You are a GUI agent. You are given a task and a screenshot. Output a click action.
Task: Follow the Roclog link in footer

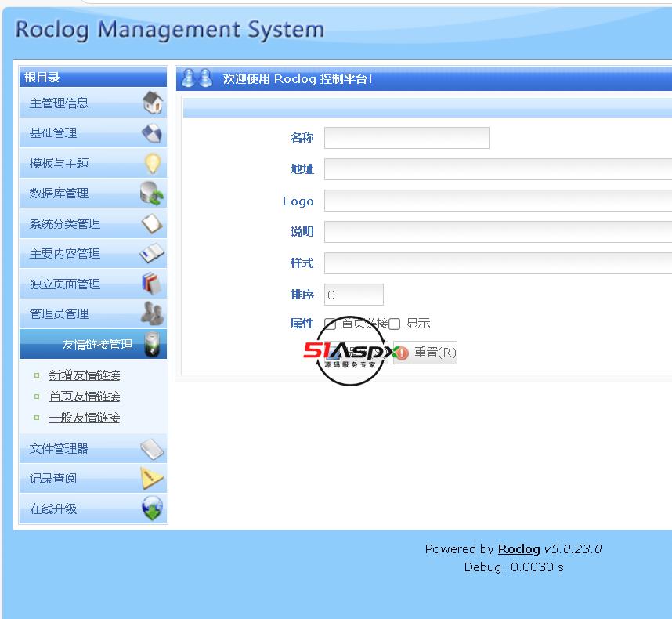(x=518, y=549)
